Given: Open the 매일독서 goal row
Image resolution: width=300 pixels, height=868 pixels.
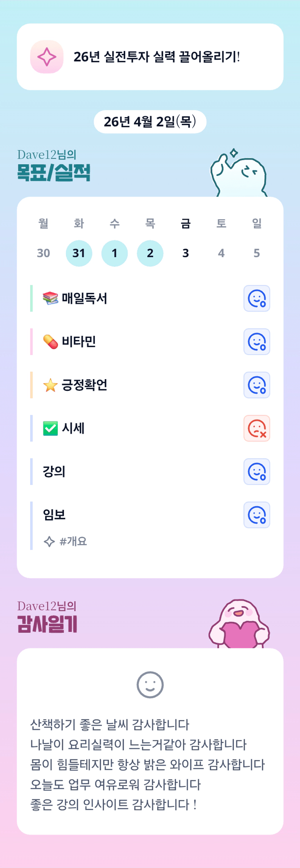Looking at the screenshot, I should point(84,298).
